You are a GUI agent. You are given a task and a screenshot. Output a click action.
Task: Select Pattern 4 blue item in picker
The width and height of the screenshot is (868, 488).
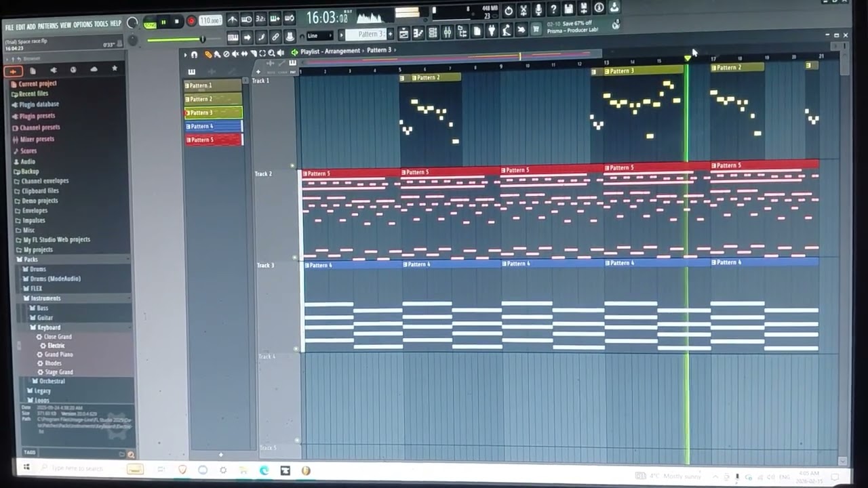213,126
